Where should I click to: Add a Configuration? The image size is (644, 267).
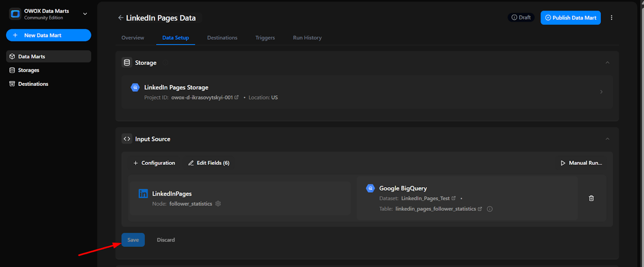[x=154, y=163]
